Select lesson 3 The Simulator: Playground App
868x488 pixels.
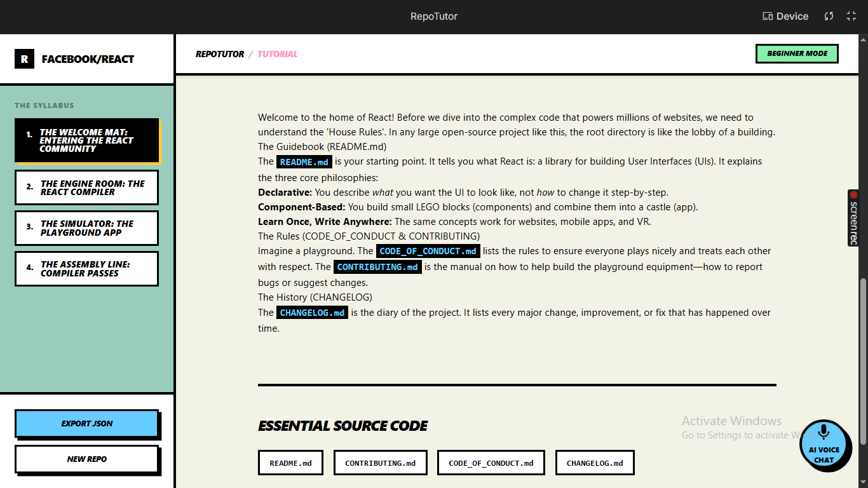tap(86, 228)
